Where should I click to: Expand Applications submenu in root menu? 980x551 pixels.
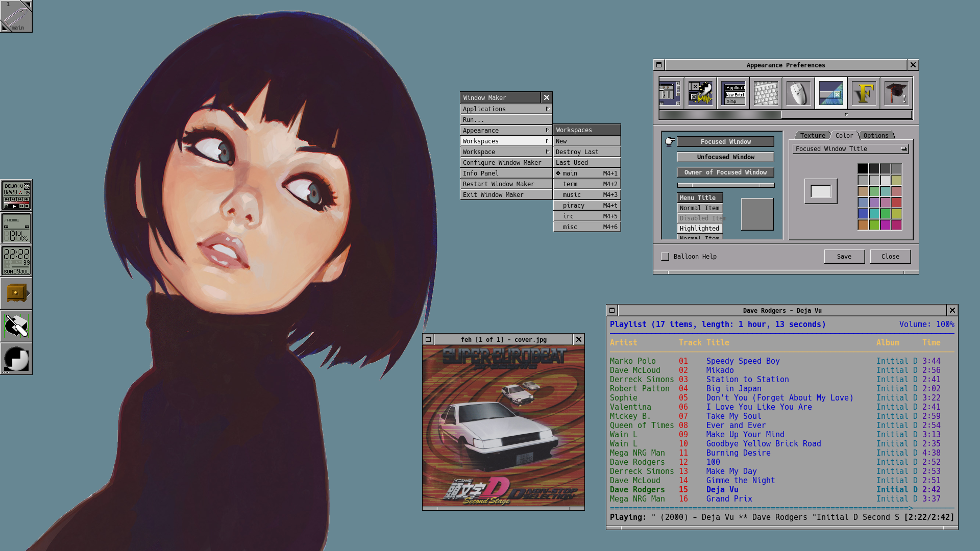click(x=505, y=109)
